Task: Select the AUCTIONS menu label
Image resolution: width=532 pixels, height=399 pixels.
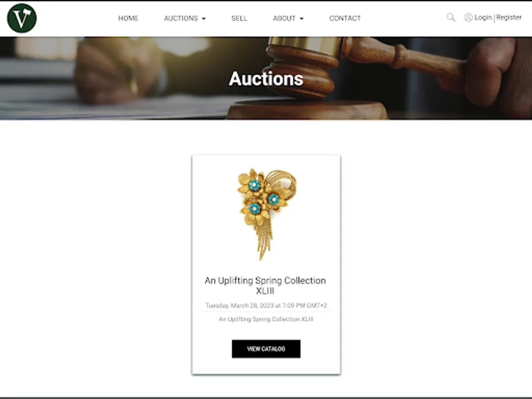Action: click(x=181, y=18)
